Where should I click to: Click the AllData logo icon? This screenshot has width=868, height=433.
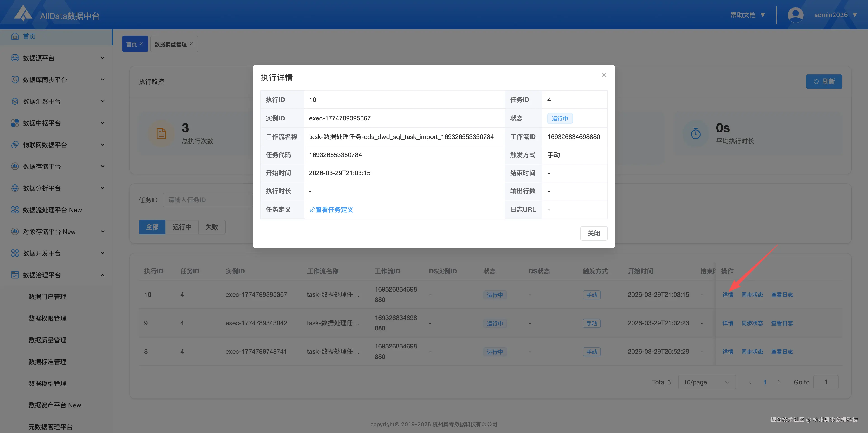pos(23,14)
